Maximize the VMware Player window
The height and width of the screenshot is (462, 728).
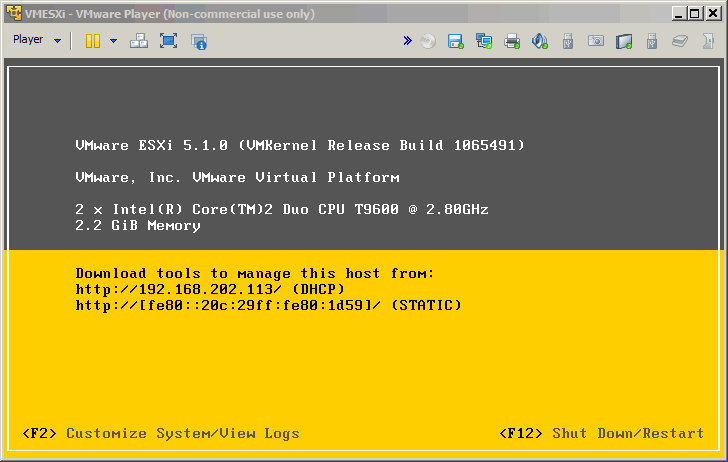point(695,13)
